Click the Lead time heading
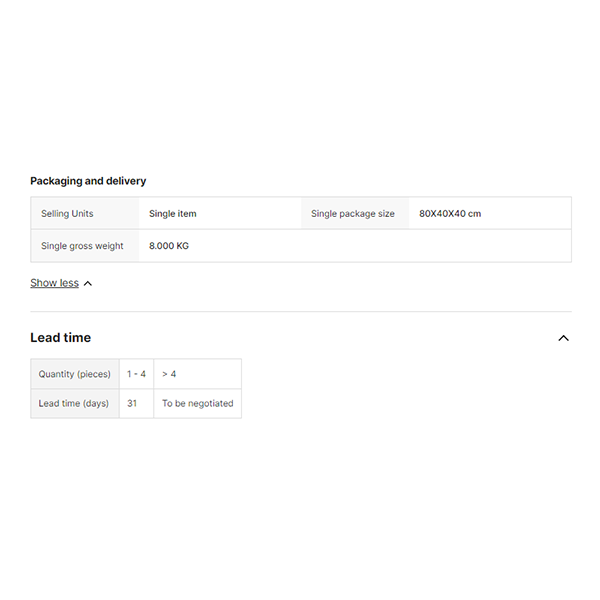Screen dimensions: 600x600 pyautogui.click(x=60, y=338)
